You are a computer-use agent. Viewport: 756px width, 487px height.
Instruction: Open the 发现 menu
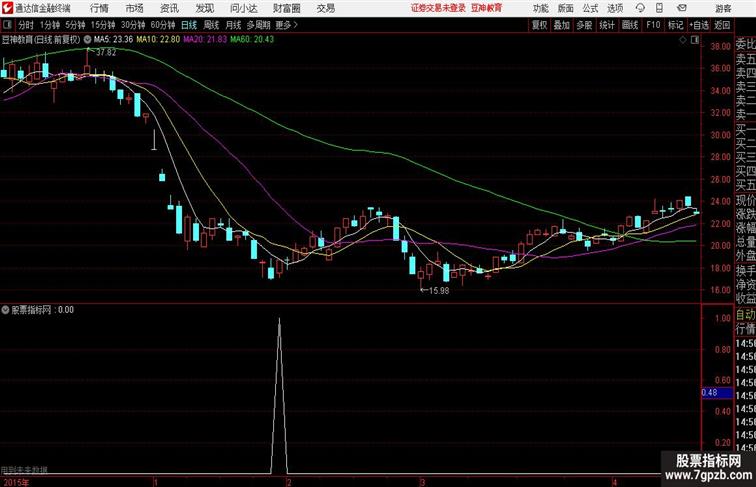pos(204,8)
